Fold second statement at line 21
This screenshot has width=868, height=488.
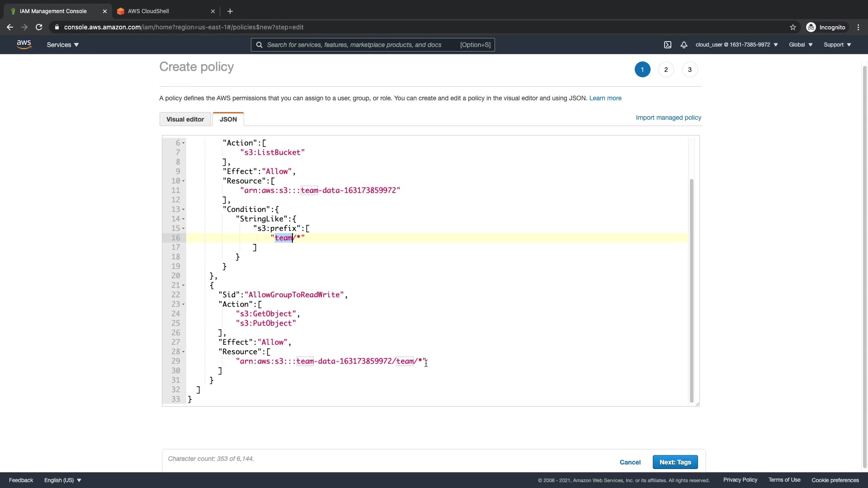(x=183, y=286)
